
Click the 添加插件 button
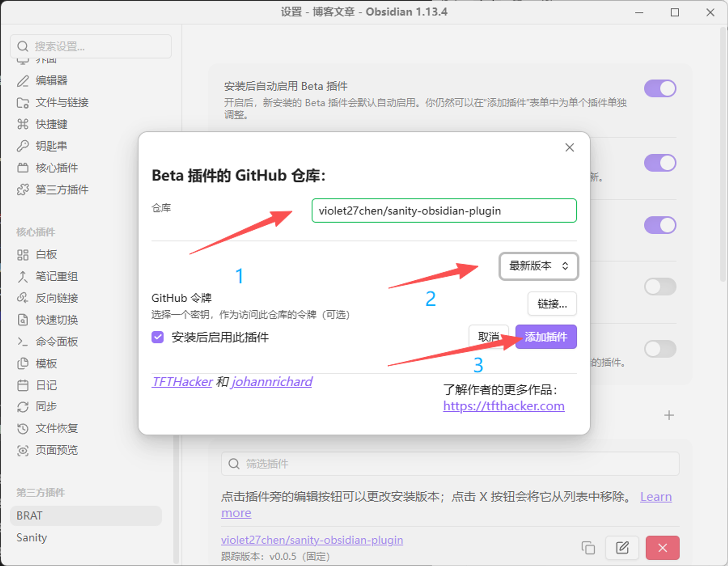[x=546, y=337]
